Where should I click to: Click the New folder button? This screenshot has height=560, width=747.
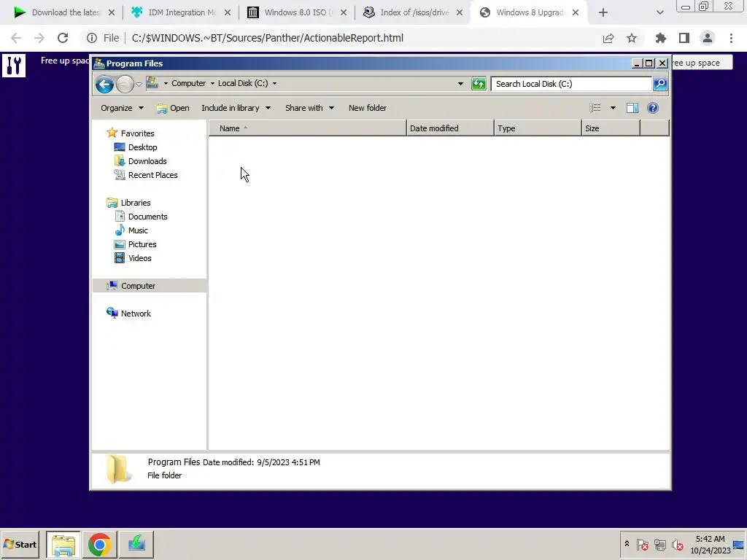coord(368,108)
